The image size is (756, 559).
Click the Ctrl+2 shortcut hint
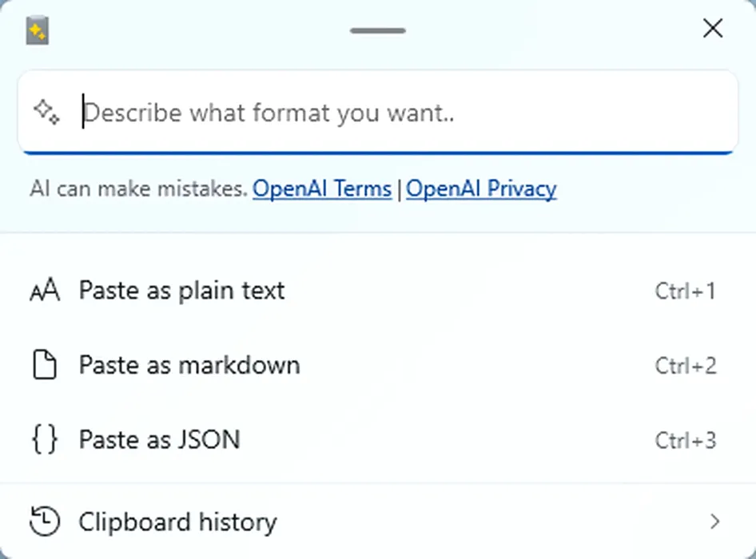[685, 366]
